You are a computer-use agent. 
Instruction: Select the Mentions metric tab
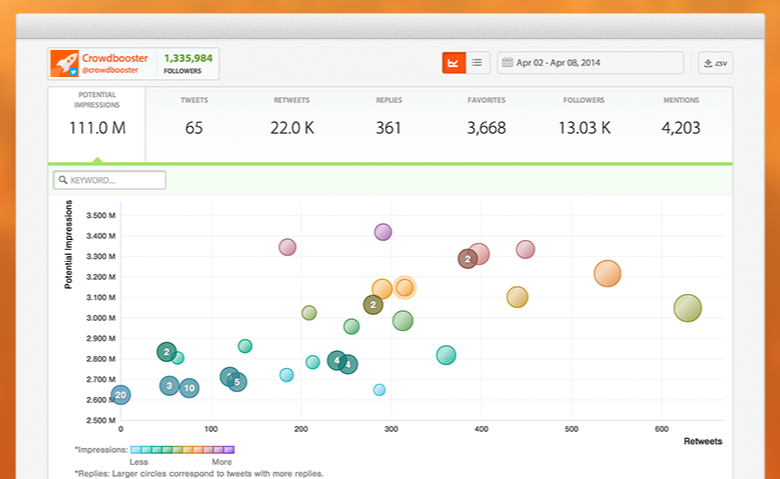point(681,118)
